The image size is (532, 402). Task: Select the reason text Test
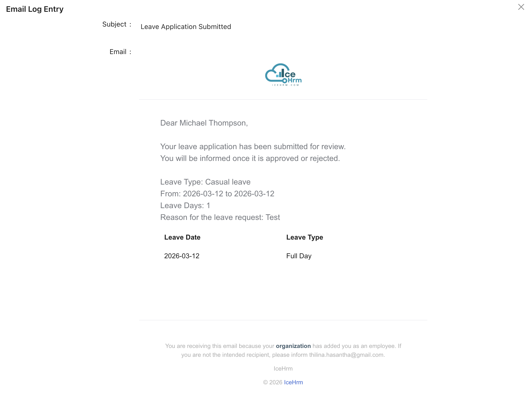click(273, 217)
